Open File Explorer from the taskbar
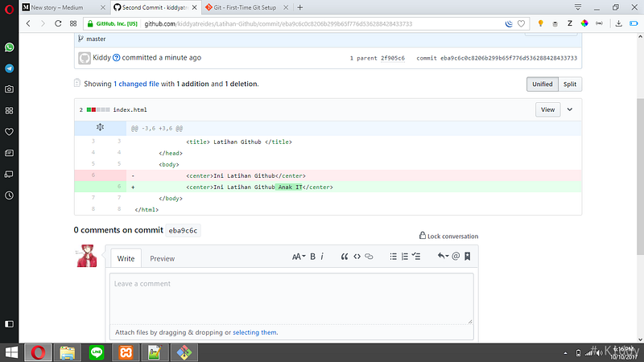This screenshot has width=644, height=362. (x=68, y=352)
